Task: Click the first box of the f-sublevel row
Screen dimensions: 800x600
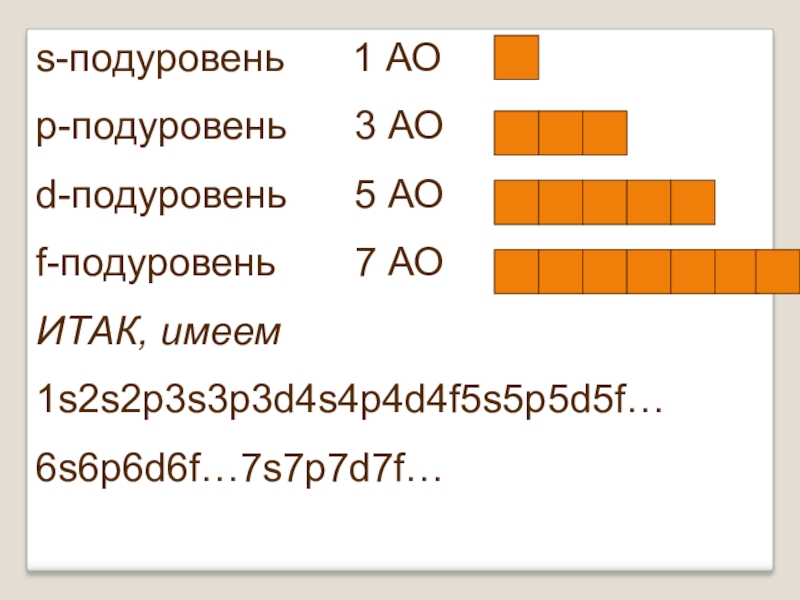Action: [x=516, y=271]
